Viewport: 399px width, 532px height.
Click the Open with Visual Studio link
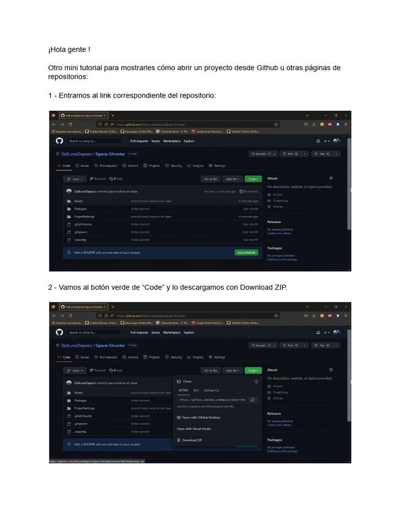click(194, 429)
